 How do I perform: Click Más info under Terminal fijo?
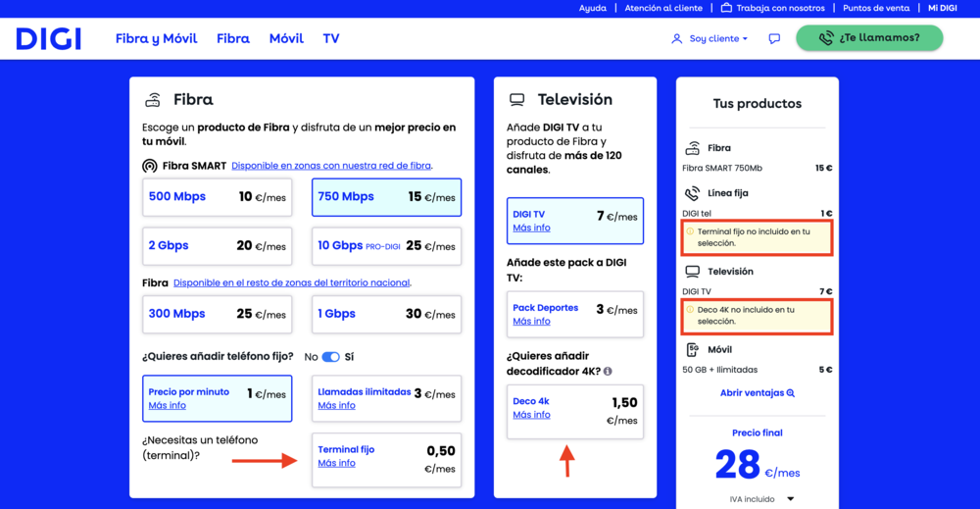(336, 463)
